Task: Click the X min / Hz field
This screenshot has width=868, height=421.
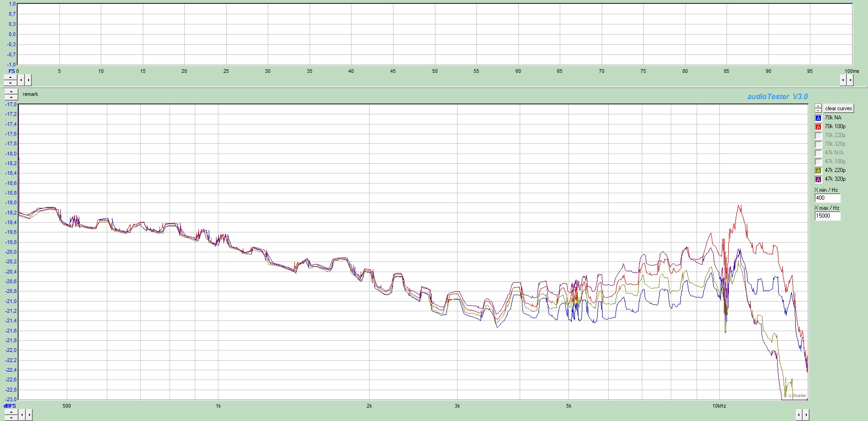Action: (x=827, y=198)
